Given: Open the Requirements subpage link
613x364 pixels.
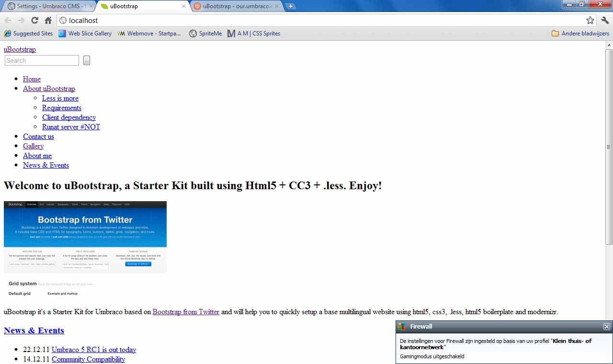Looking at the screenshot, I should pyautogui.click(x=62, y=108).
